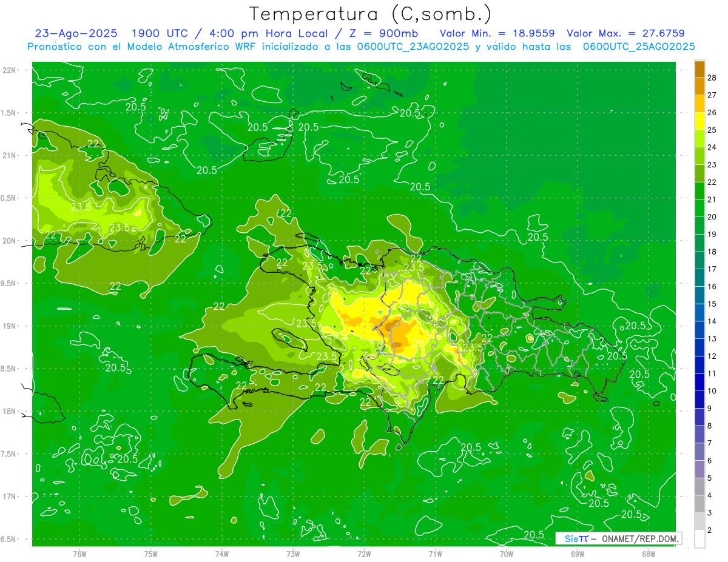
Task: Click the '8.5N' latitude axis label
Action: [x=9, y=369]
